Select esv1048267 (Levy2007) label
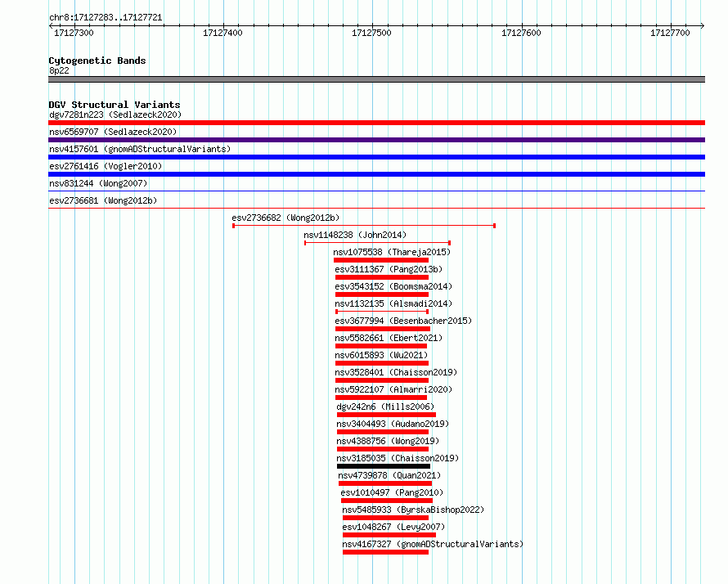 click(393, 527)
